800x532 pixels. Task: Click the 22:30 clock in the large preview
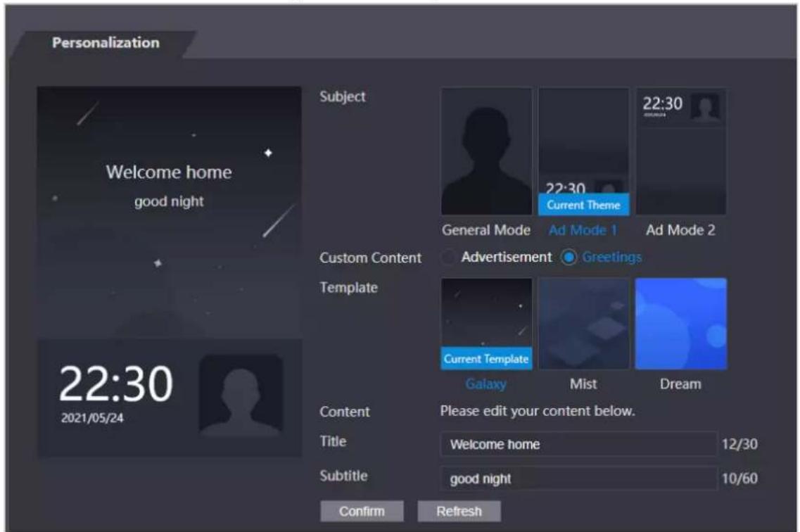click(x=116, y=384)
